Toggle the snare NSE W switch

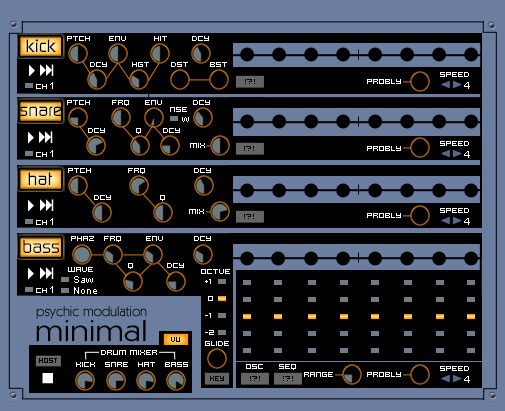click(x=174, y=118)
